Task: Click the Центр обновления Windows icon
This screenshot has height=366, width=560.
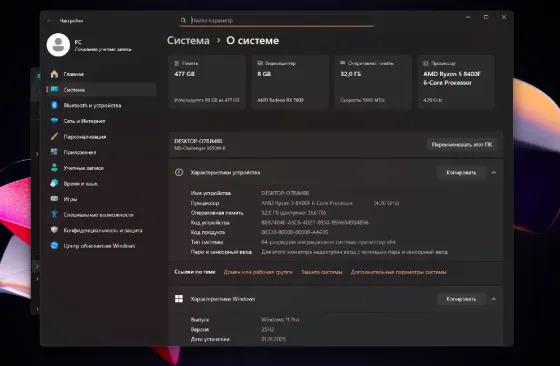Action: coord(54,246)
